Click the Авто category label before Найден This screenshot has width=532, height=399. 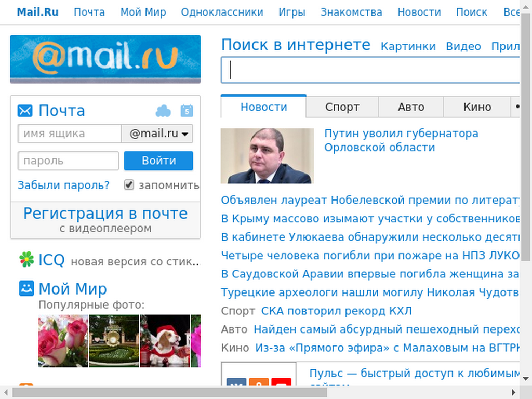[x=234, y=329]
